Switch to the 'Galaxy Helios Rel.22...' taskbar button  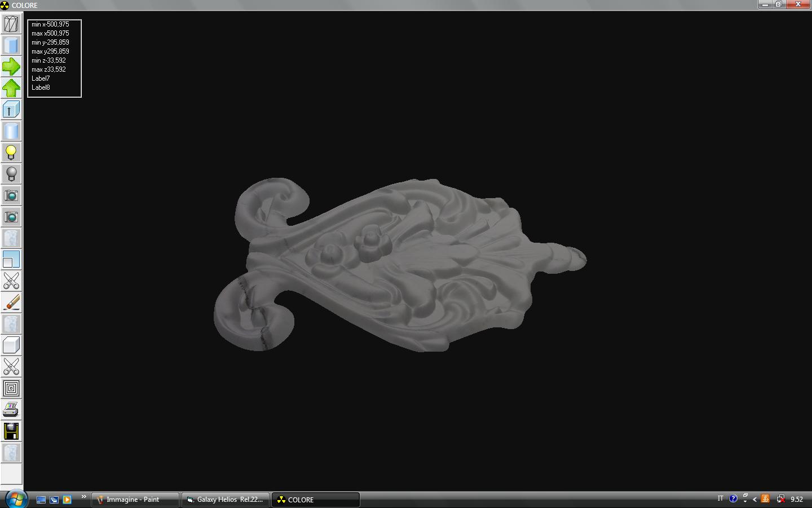point(226,500)
